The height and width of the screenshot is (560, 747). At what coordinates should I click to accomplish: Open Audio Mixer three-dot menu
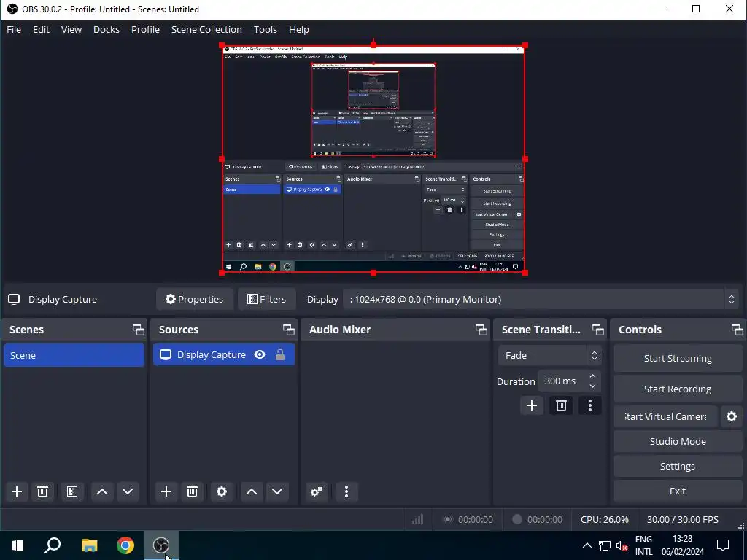pyautogui.click(x=347, y=491)
